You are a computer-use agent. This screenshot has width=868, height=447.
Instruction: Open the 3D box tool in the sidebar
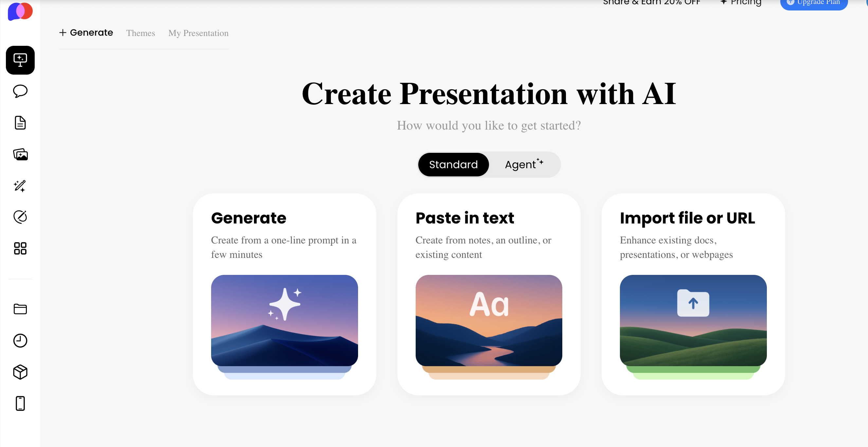point(20,372)
